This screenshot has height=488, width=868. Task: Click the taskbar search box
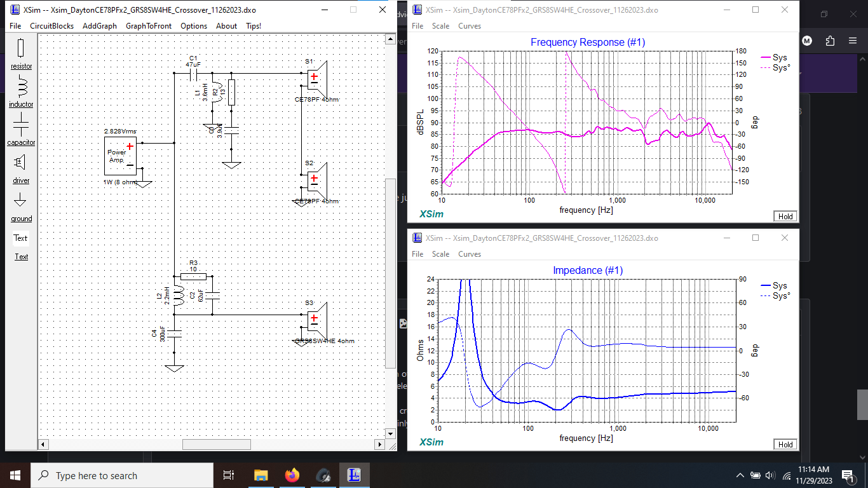(x=122, y=475)
